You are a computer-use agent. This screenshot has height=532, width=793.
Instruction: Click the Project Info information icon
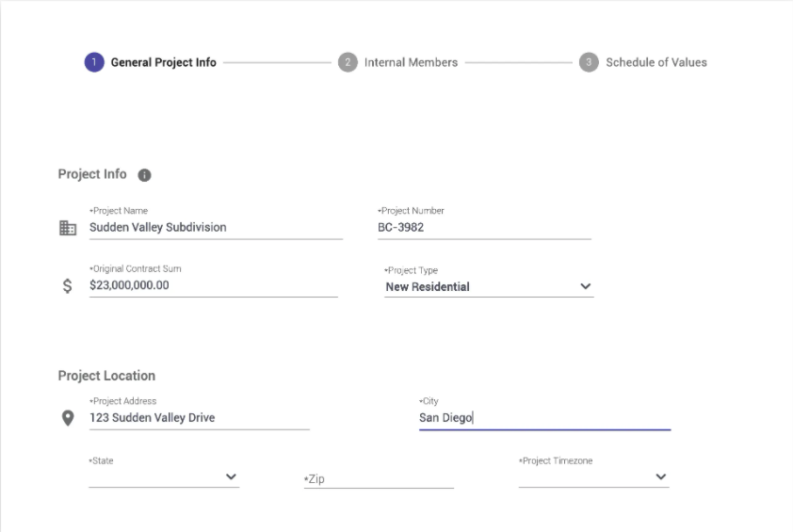(x=145, y=175)
